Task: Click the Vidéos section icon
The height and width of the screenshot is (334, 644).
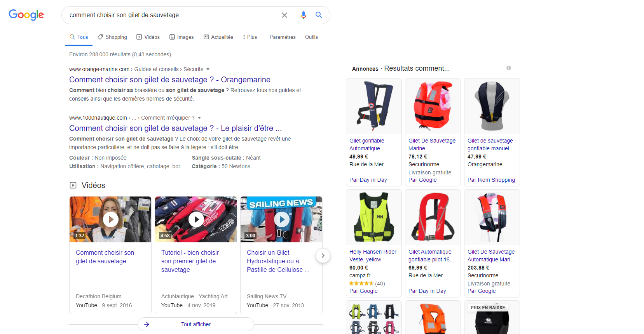Action: coord(73,185)
